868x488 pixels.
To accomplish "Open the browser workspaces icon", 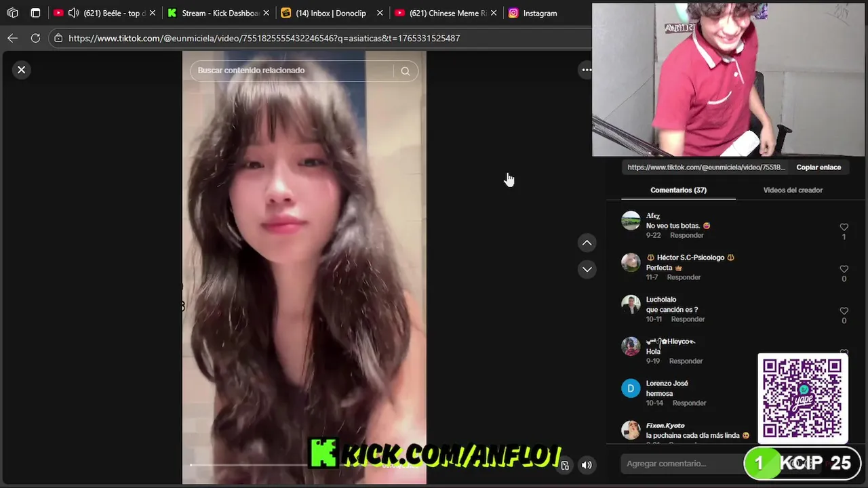I will coord(13,13).
